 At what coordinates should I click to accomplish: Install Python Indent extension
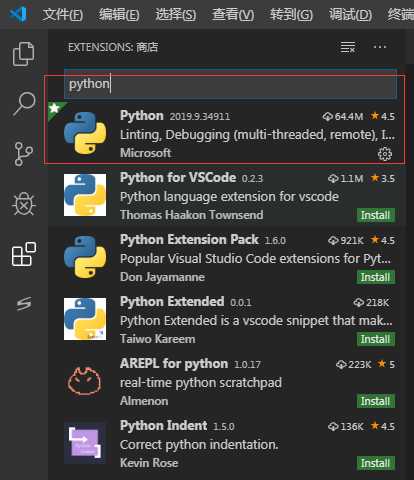point(376,463)
